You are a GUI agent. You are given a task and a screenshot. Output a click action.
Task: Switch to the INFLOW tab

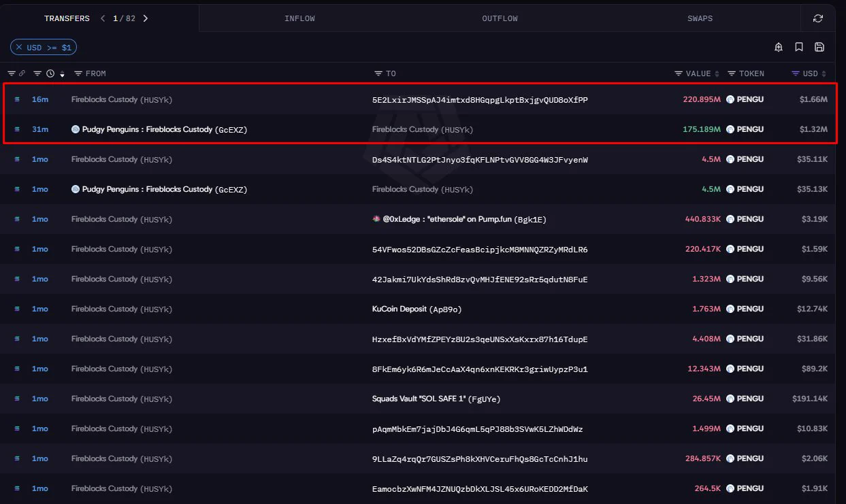pos(299,18)
